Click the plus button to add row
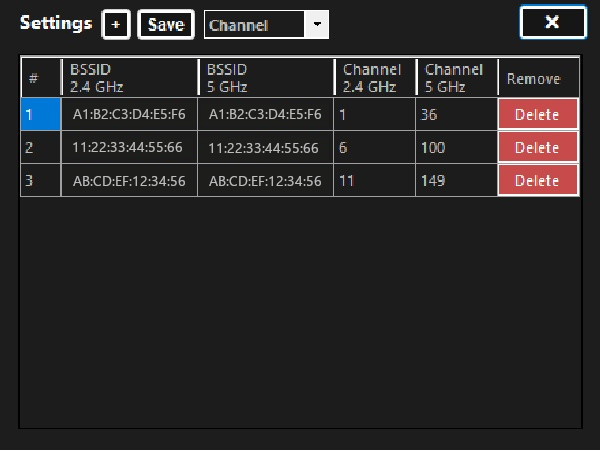 coord(116,24)
